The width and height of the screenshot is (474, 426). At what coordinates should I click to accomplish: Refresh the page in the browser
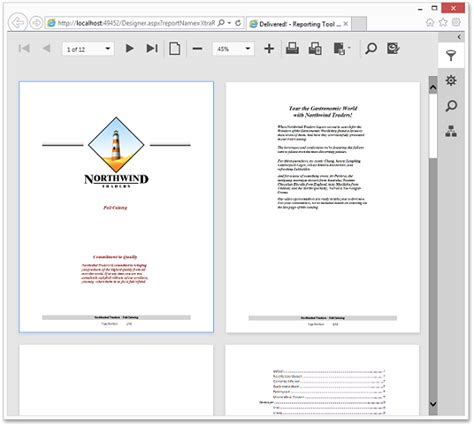pos(238,23)
